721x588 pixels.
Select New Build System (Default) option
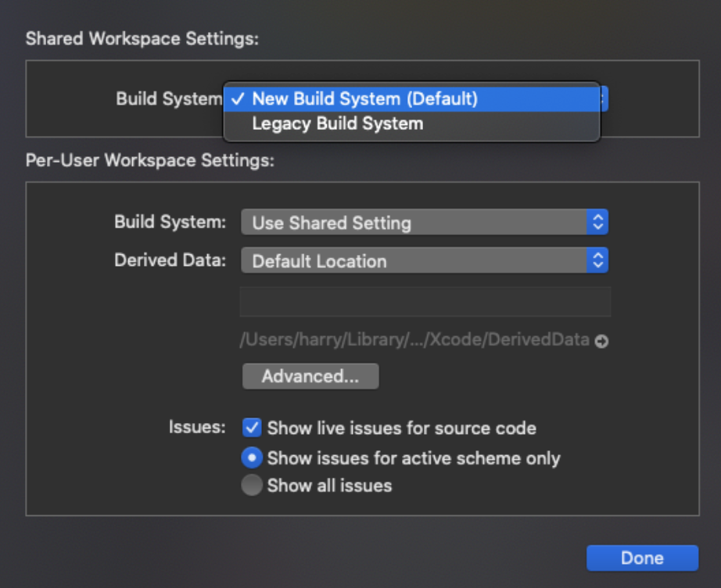[x=411, y=99]
